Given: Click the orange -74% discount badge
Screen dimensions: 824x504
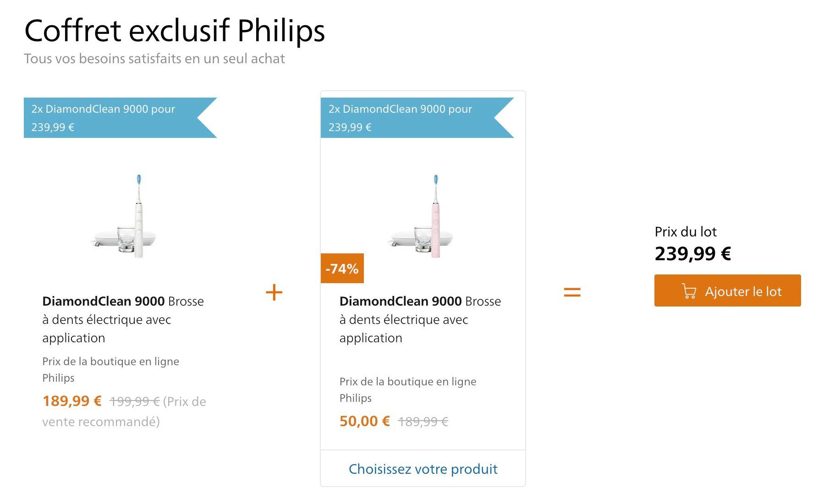Looking at the screenshot, I should [x=342, y=268].
